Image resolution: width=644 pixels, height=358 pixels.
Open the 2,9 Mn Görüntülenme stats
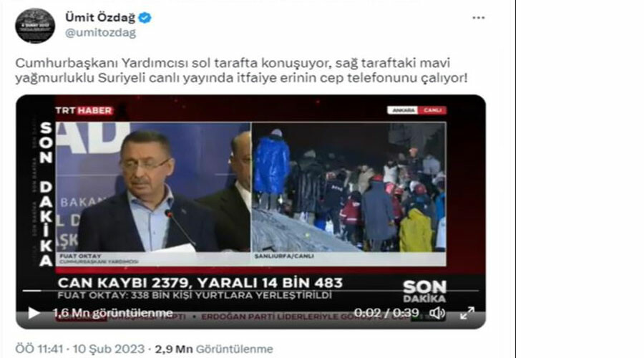pyautogui.click(x=214, y=349)
